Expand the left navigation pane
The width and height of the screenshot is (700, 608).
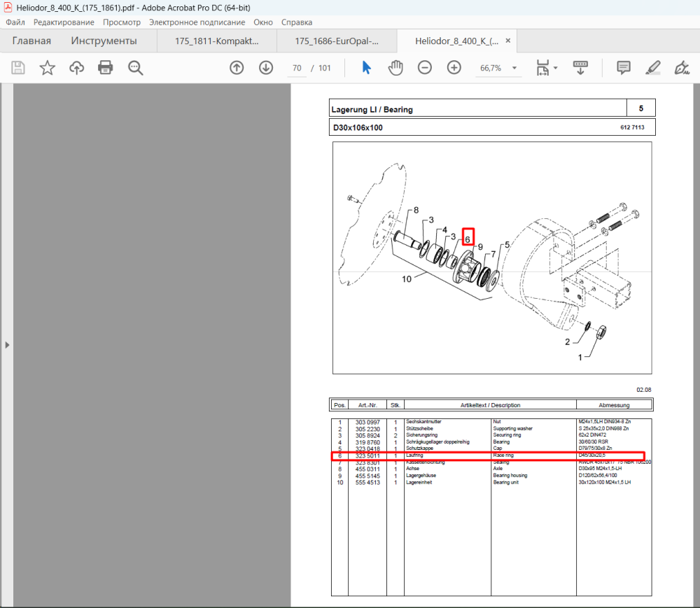pyautogui.click(x=7, y=345)
